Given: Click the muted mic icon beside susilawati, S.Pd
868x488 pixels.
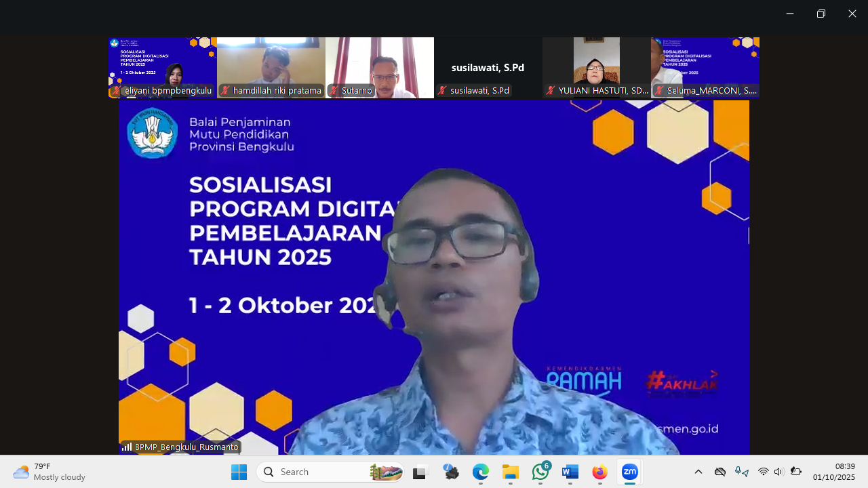Looking at the screenshot, I should pyautogui.click(x=442, y=91).
